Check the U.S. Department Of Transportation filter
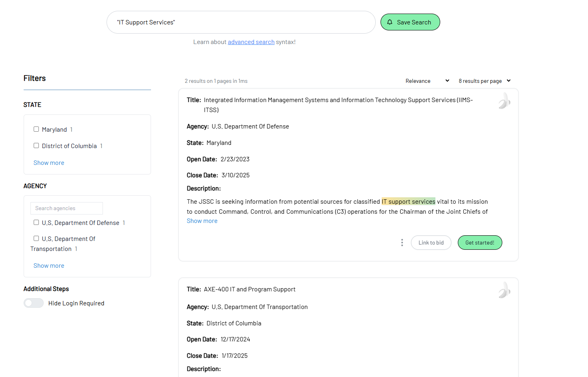This screenshot has height=377, width=588. coord(36,239)
